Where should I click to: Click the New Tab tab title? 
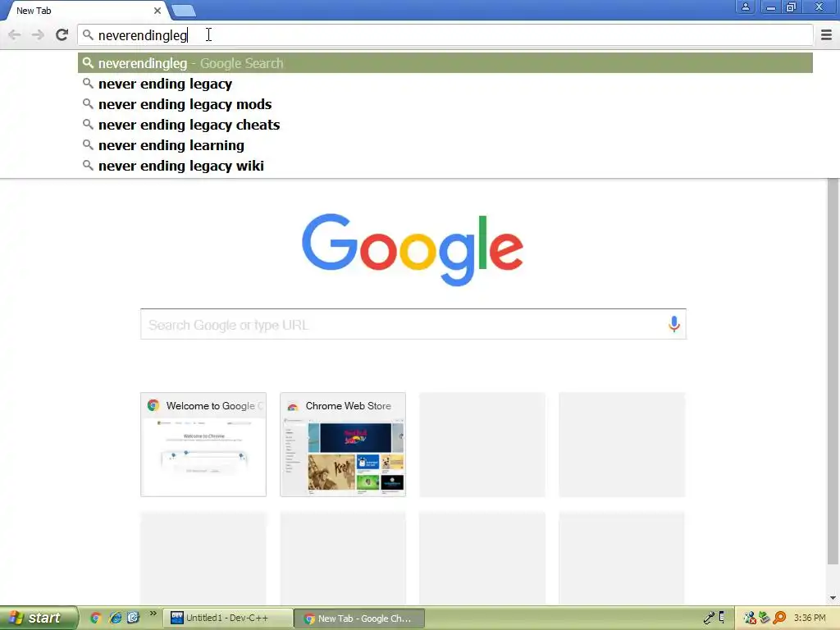[34, 11]
